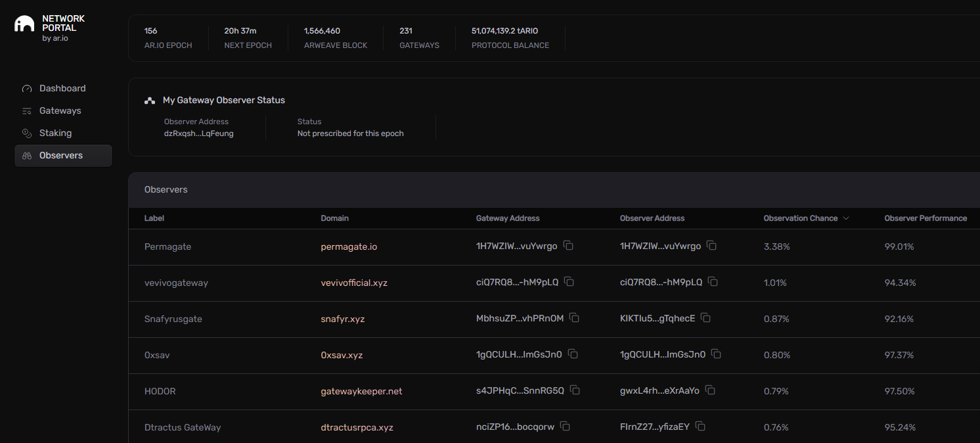Viewport: 980px width, 443px height.
Task: Sort by Observer Address column header
Action: tap(652, 218)
